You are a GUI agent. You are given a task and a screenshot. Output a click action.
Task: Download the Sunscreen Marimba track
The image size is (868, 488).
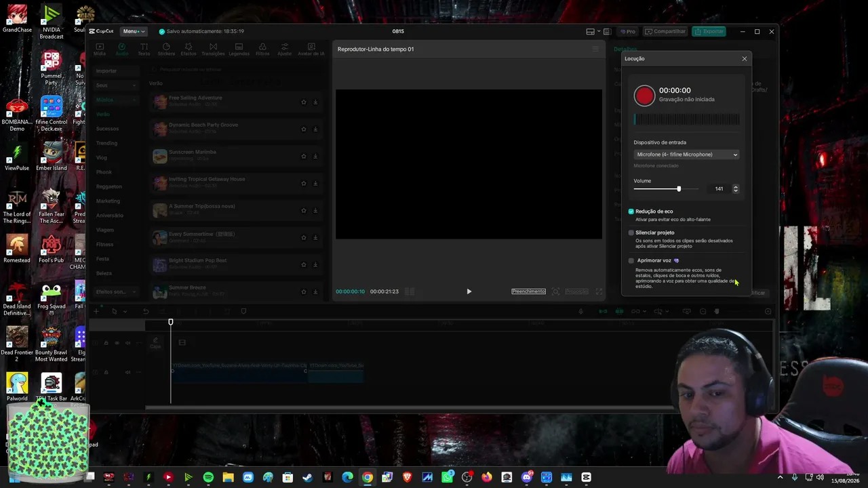point(315,156)
